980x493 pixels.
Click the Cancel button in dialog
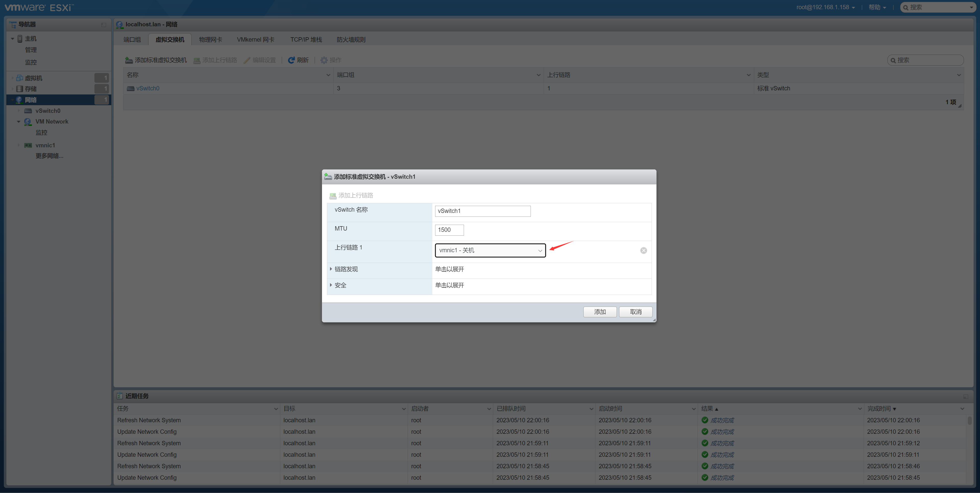pyautogui.click(x=635, y=312)
